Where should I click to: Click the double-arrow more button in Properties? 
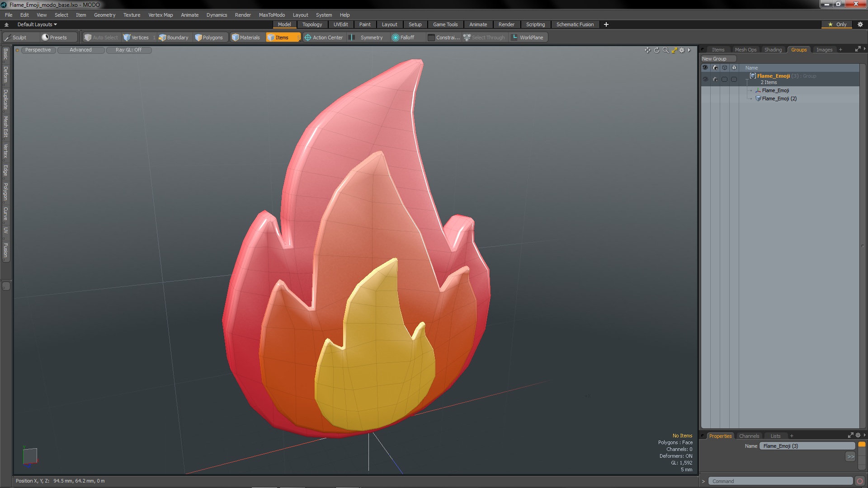[850, 457]
